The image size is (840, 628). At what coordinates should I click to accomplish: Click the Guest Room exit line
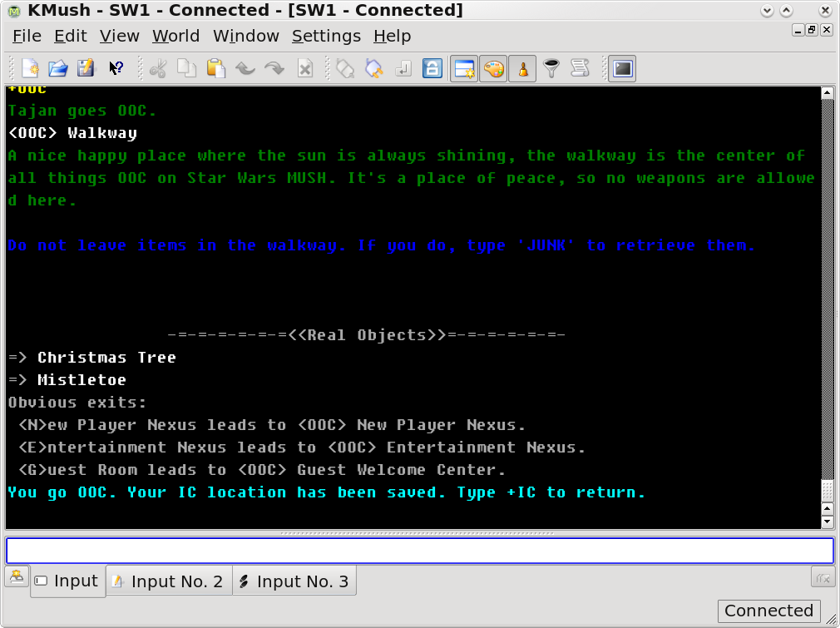point(261,470)
